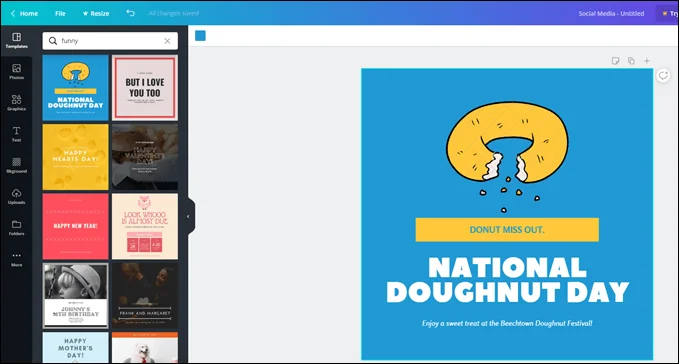Click the blue color swatch in toolbar

pyautogui.click(x=200, y=35)
